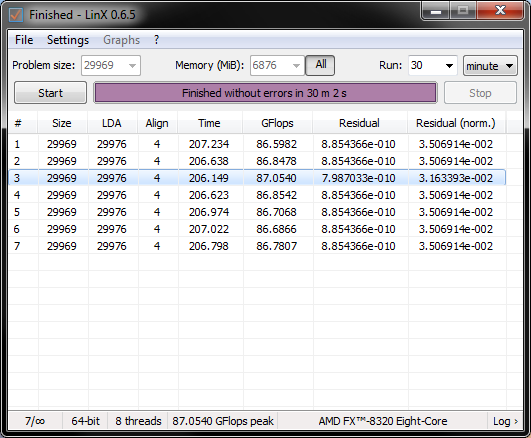Click the AMD FX-8320 Eight-Core status entry

[x=383, y=421]
